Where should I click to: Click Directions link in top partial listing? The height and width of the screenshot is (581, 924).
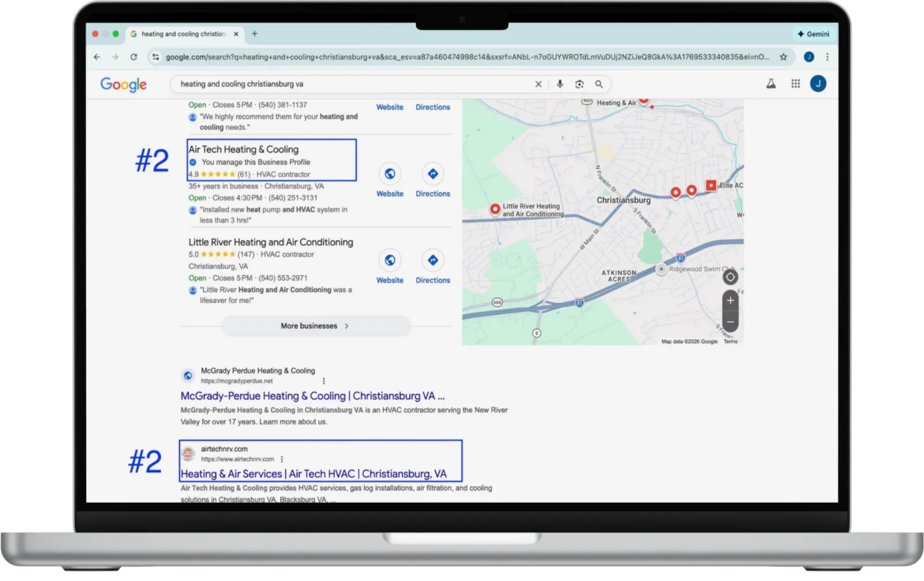coord(433,107)
